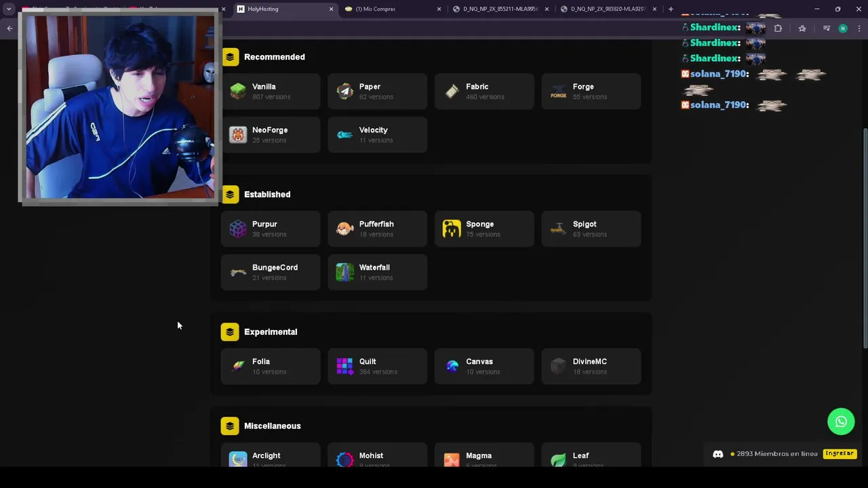Click the Purpur block icon
Image resolution: width=868 pixels, height=488 pixels.
pos(238,229)
